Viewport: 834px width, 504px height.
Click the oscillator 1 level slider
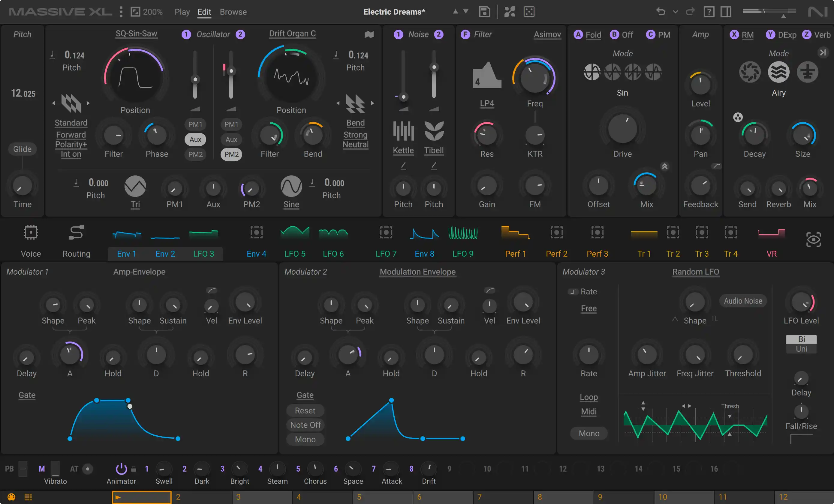coord(195,74)
